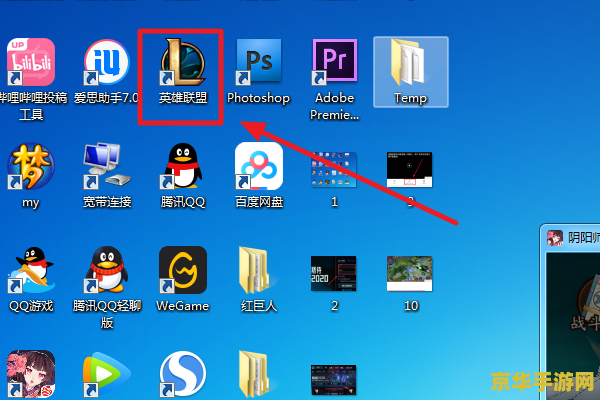Select the image file named 1
This screenshot has width=600, height=400.
(334, 170)
